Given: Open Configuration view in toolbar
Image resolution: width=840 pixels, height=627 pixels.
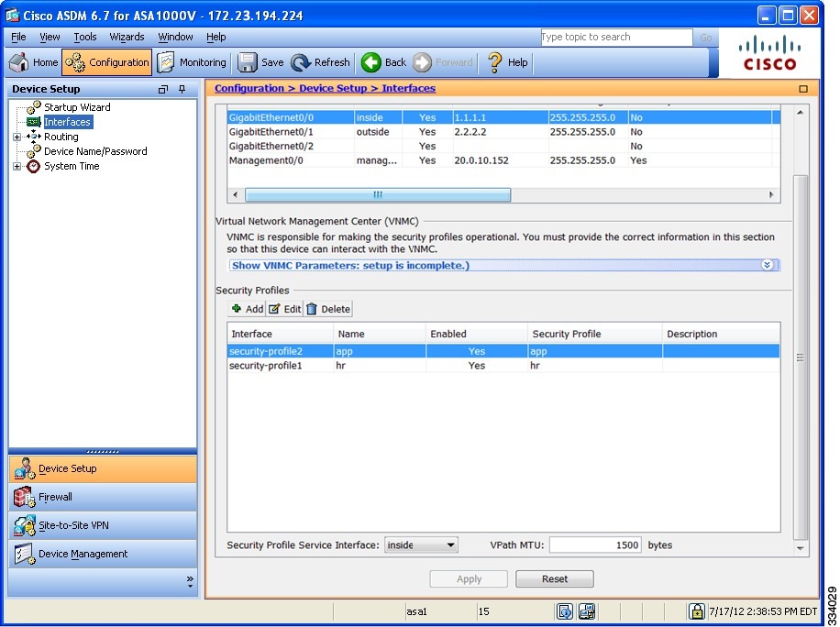Looking at the screenshot, I should pyautogui.click(x=106, y=62).
